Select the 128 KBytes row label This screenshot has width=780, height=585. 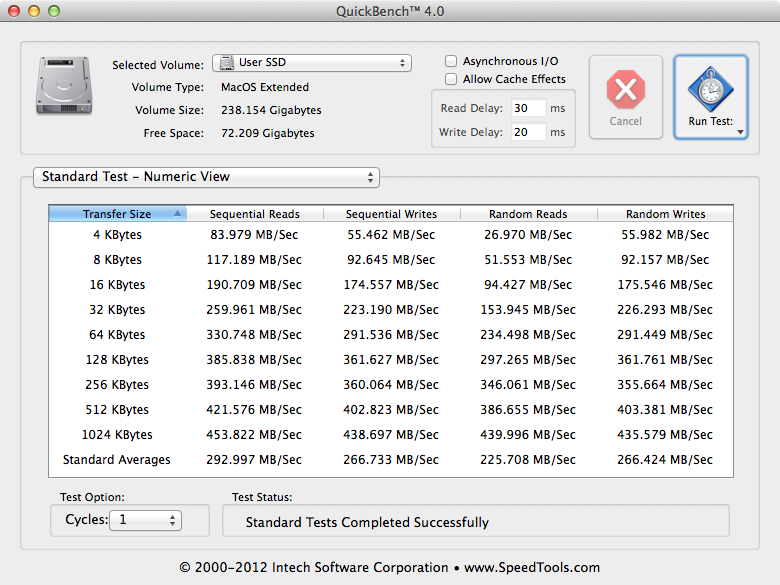coord(117,359)
